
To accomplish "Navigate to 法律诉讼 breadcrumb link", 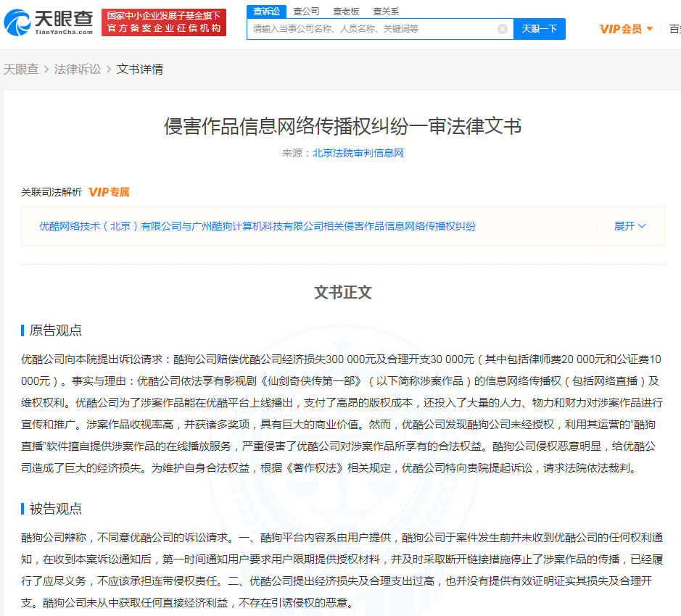I will coord(78,69).
